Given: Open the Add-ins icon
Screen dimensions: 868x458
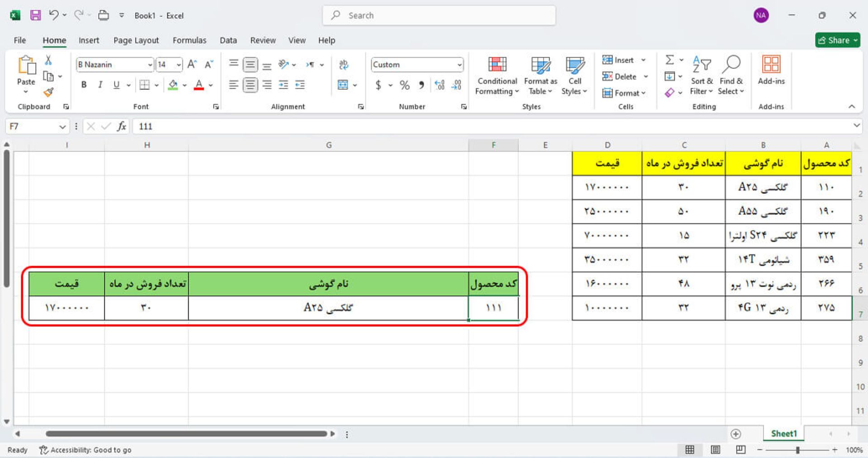Looking at the screenshot, I should tap(771, 64).
